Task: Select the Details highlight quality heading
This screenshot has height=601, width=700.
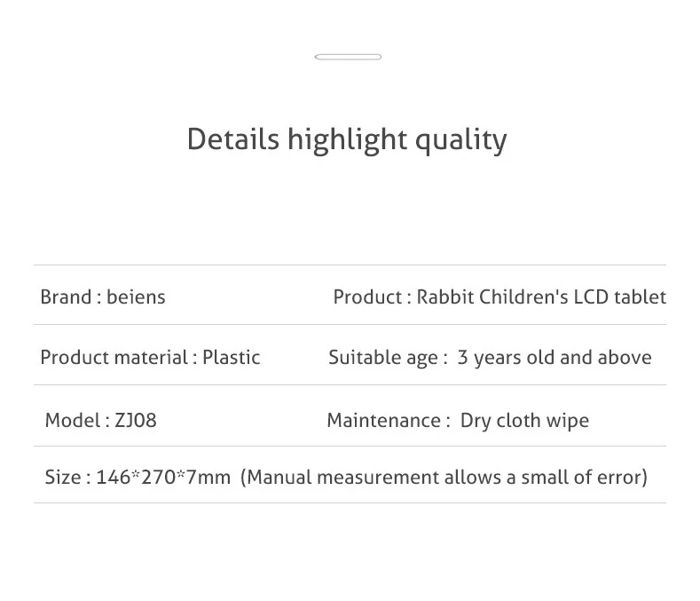Action: (347, 140)
